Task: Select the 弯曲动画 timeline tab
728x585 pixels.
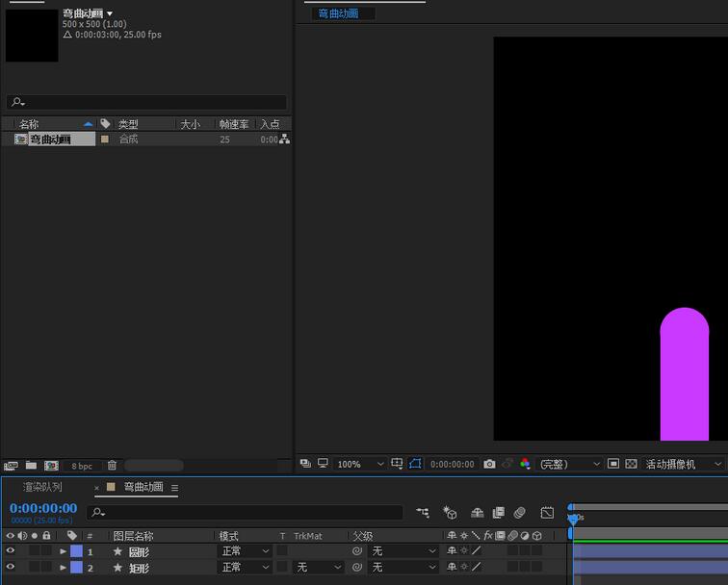Action: (x=143, y=487)
